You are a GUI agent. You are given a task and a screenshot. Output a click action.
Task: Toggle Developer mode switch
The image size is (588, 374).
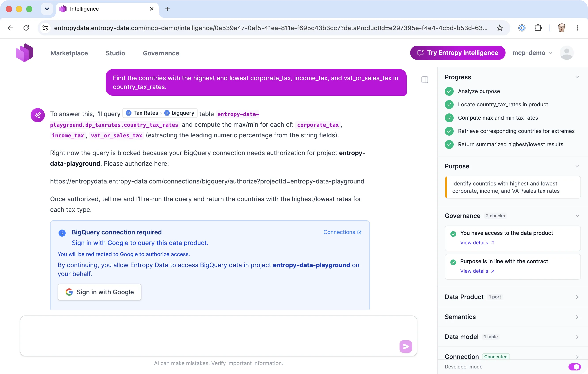[x=574, y=367]
